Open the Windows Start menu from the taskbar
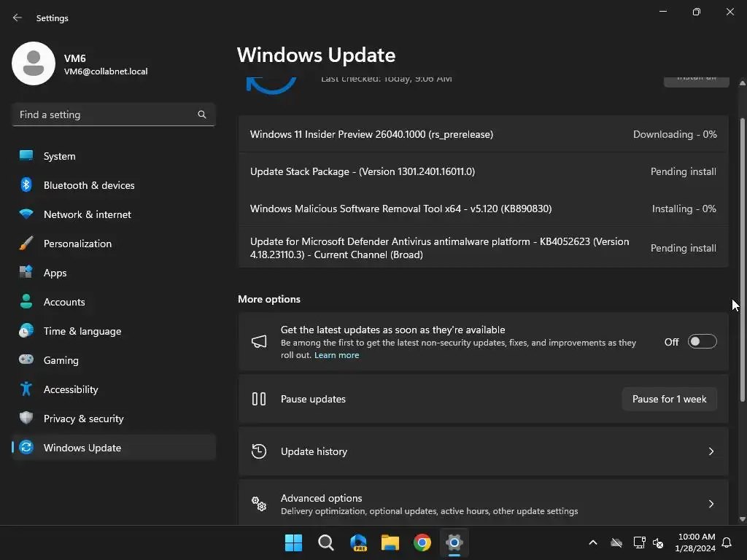Screen dimensions: 747x560 [x=293, y=542]
